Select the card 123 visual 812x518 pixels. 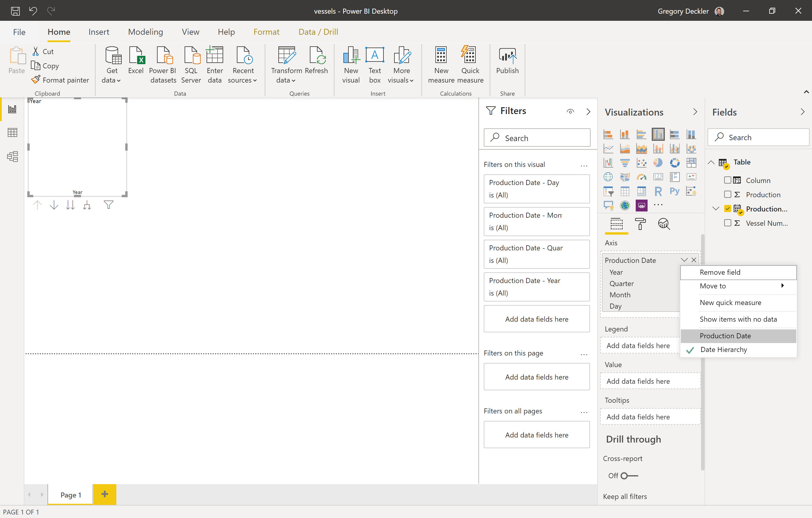(x=658, y=177)
